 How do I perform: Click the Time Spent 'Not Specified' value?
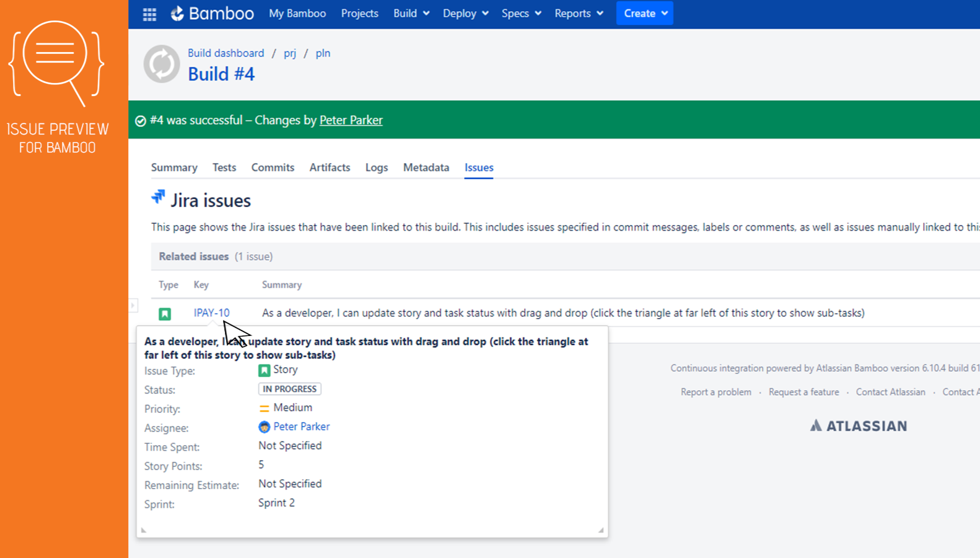290,446
